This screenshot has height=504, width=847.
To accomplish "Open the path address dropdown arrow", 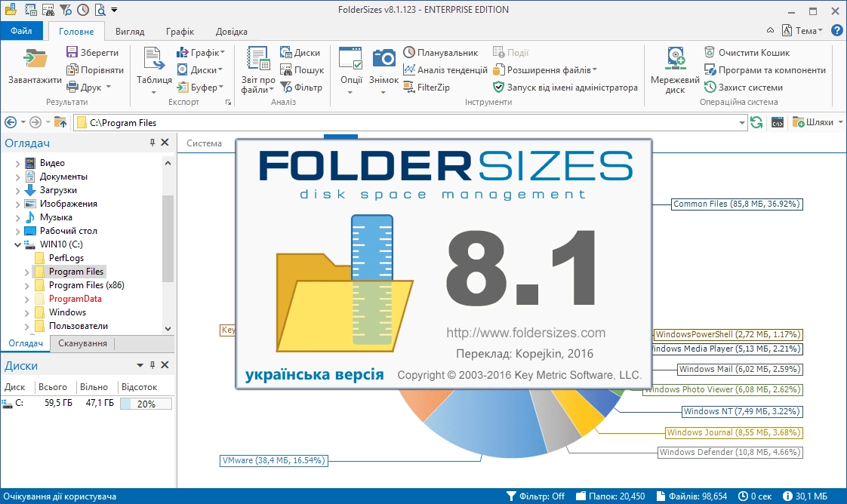I will [x=741, y=122].
